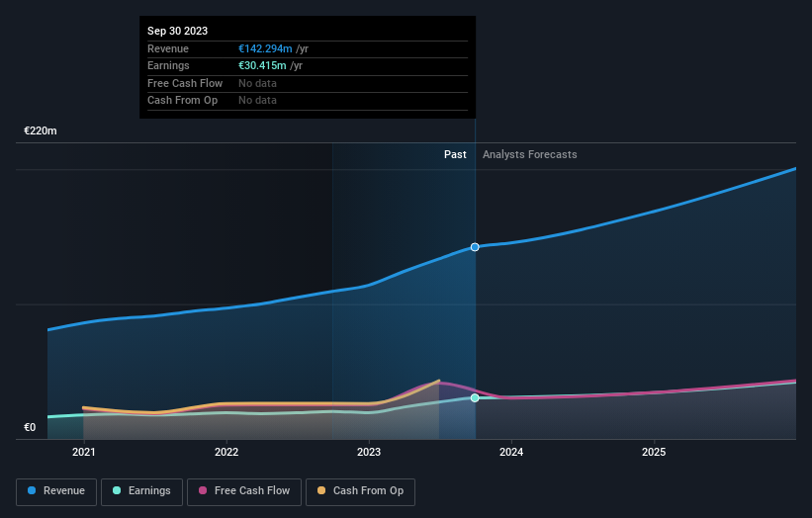Screen dimensions: 812x518
Task: Click the €142.294m revenue value
Action: click(x=265, y=48)
